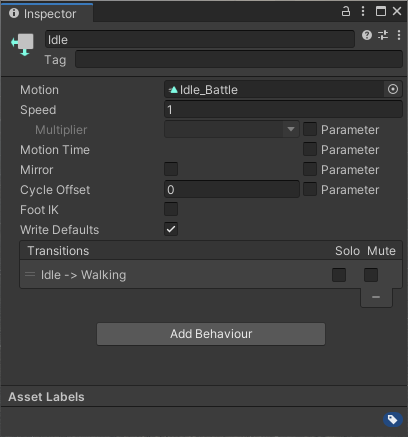
Task: Click the Idle -> Walking drag handle
Action: (30, 274)
